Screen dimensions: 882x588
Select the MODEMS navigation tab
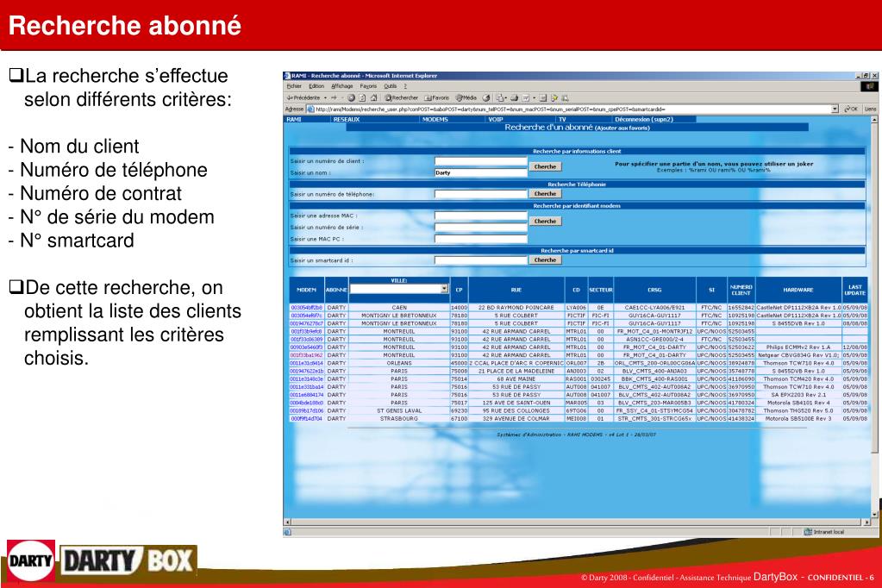[x=435, y=119]
